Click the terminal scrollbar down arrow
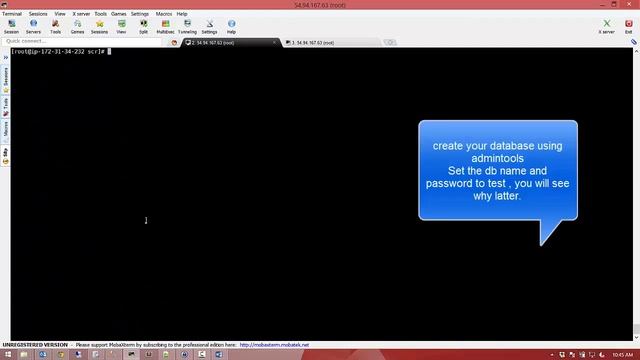The image size is (640, 360). coord(636,338)
